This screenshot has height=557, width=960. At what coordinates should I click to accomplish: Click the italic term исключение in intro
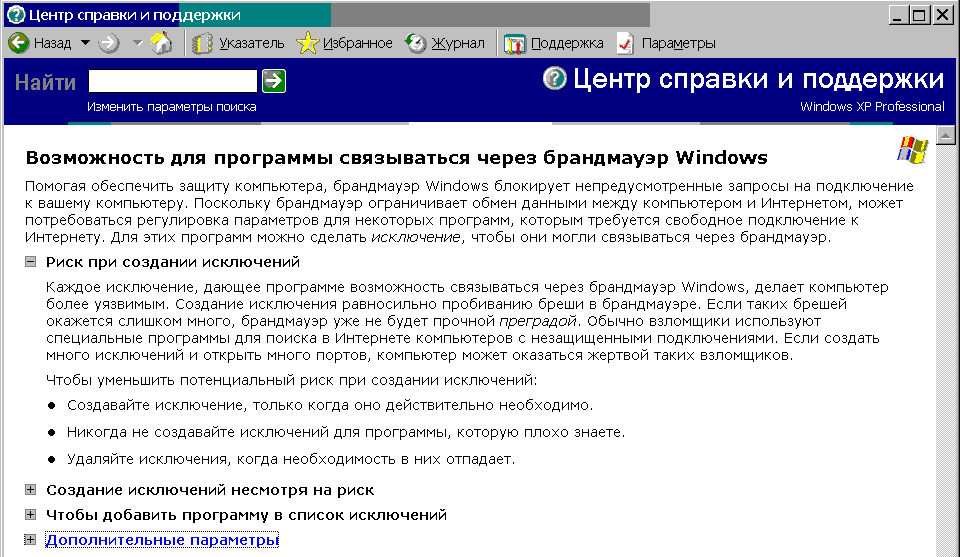tap(416, 237)
